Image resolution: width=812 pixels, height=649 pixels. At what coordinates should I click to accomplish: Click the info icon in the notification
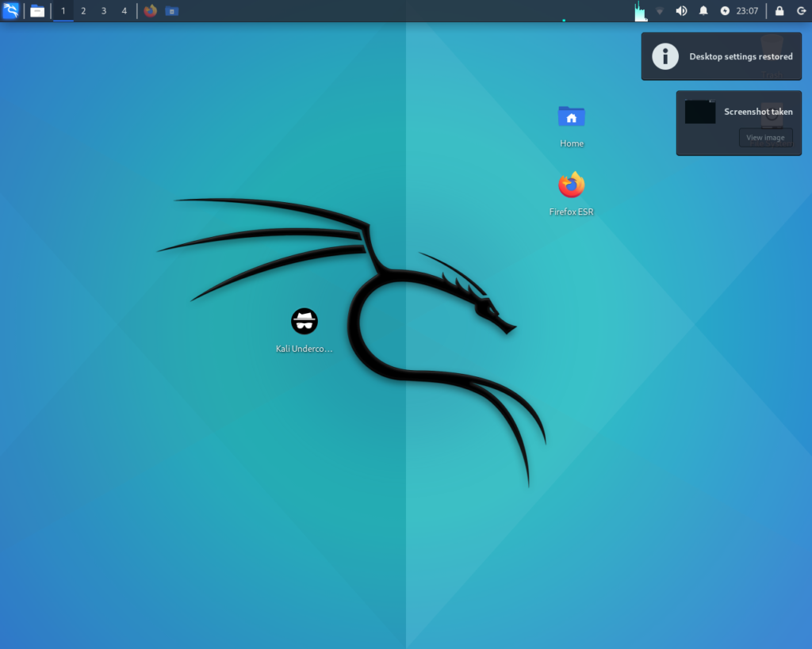665,56
